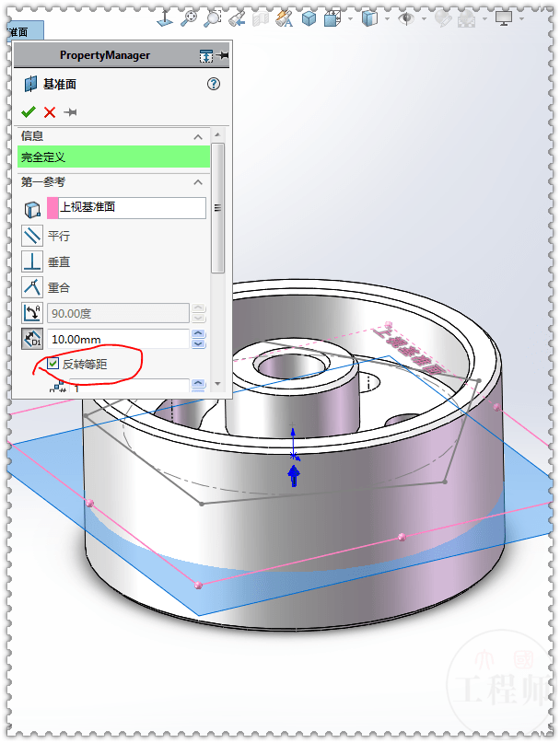Toggle the offset distance D1 icon
Screen dimensions: 560x743
(x=32, y=339)
